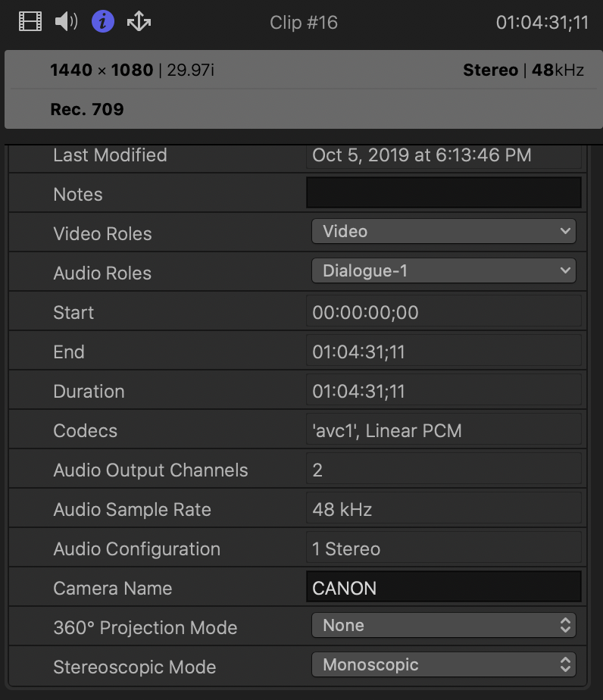Click the Start timecode field

(443, 312)
